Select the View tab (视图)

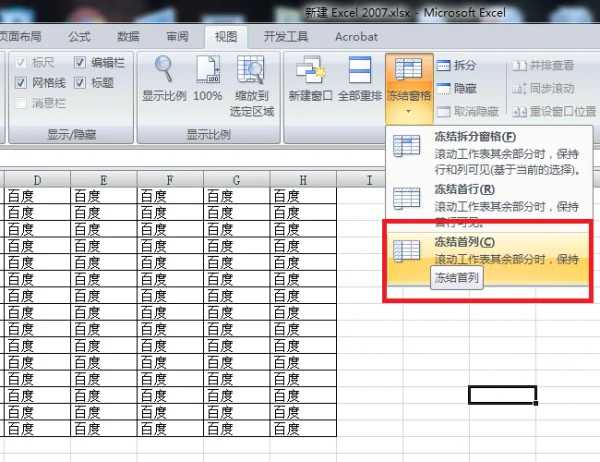(226, 37)
